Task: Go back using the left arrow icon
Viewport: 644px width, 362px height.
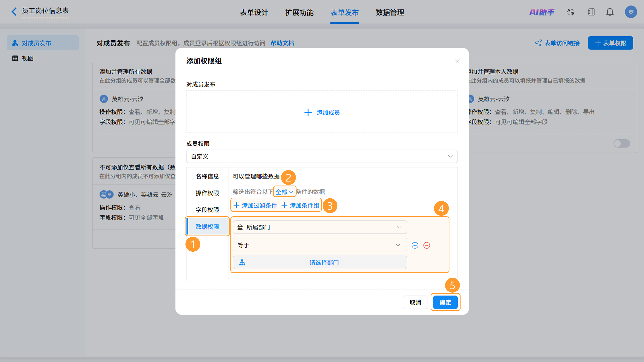Action: 14,12
